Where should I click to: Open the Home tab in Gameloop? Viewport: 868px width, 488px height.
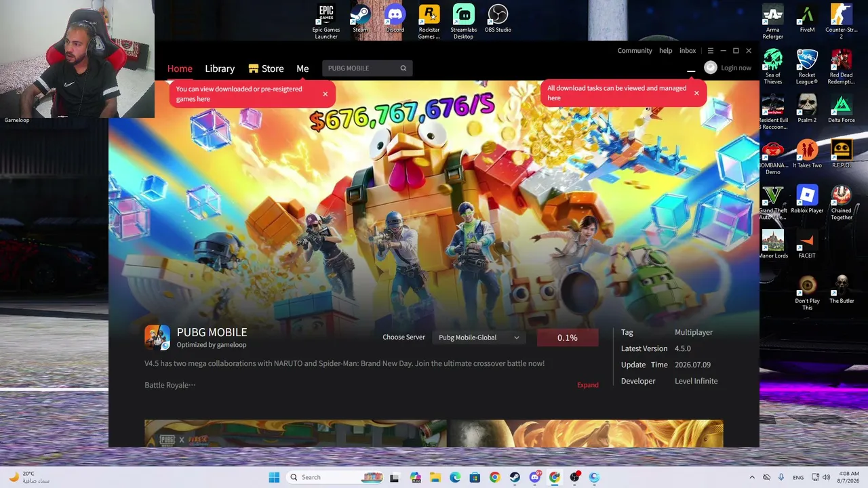coord(180,68)
